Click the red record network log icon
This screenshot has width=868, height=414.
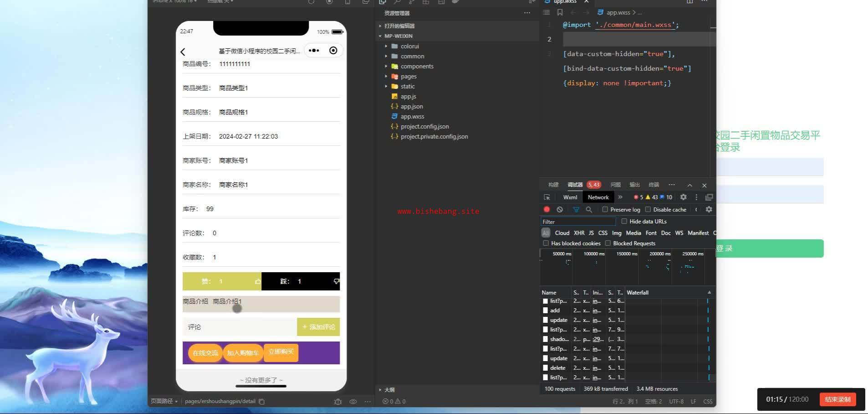coord(546,210)
